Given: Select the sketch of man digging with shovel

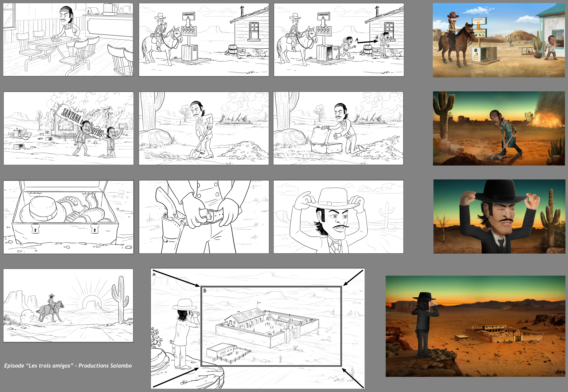Looking at the screenshot, I should click(x=204, y=128).
